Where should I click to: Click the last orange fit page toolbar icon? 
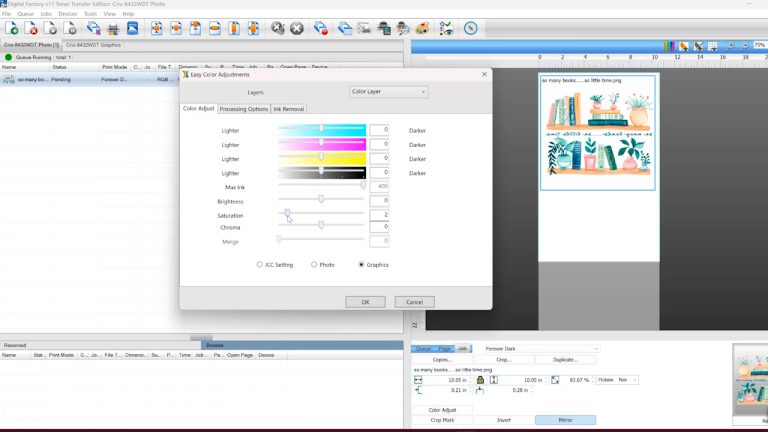(x=253, y=28)
